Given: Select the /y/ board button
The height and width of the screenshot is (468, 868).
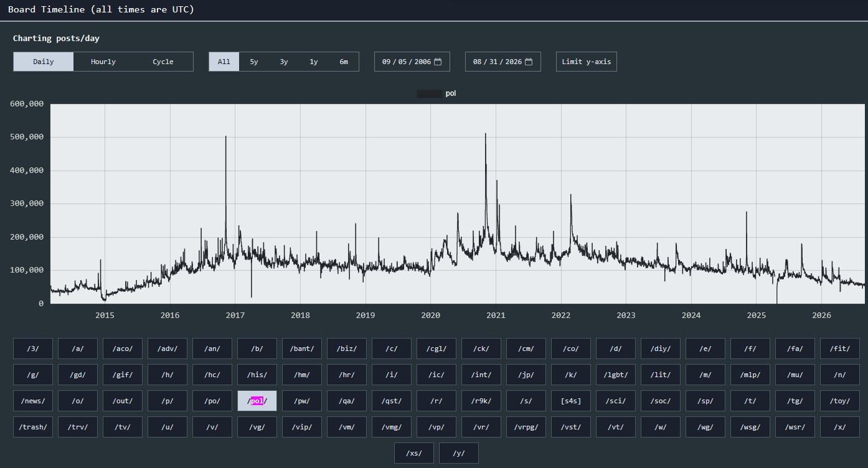Looking at the screenshot, I should click(x=459, y=453).
